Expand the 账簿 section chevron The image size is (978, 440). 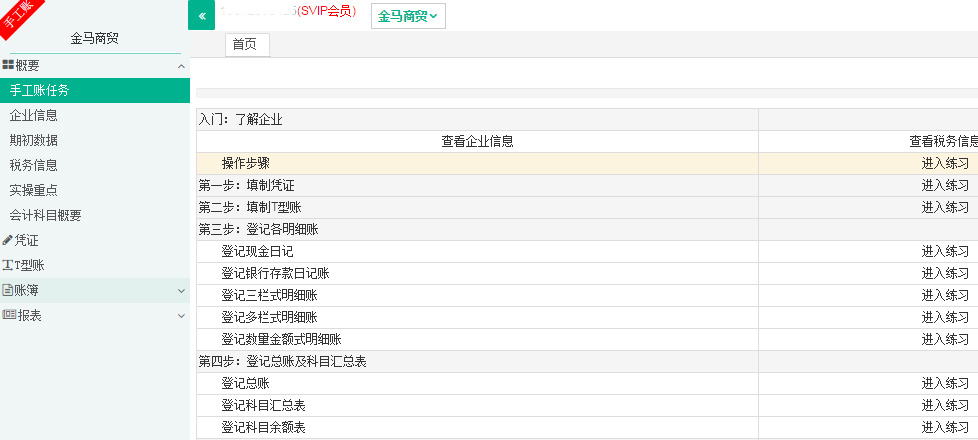point(181,291)
